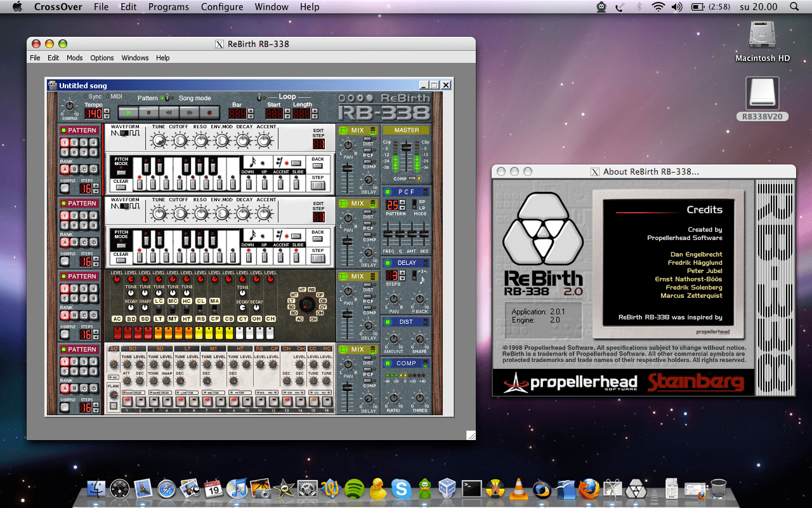The image size is (812, 508).
Task: Switch on the PCF effect unit LED
Action: click(387, 192)
